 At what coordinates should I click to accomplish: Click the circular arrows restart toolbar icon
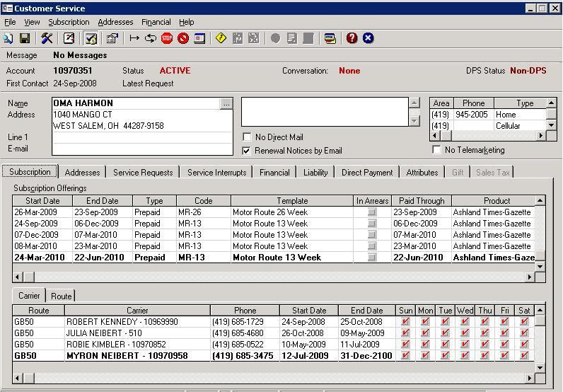pyautogui.click(x=151, y=38)
